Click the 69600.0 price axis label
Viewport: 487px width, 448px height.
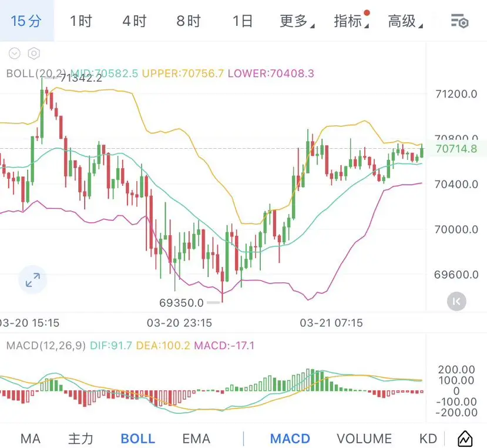tap(456, 275)
